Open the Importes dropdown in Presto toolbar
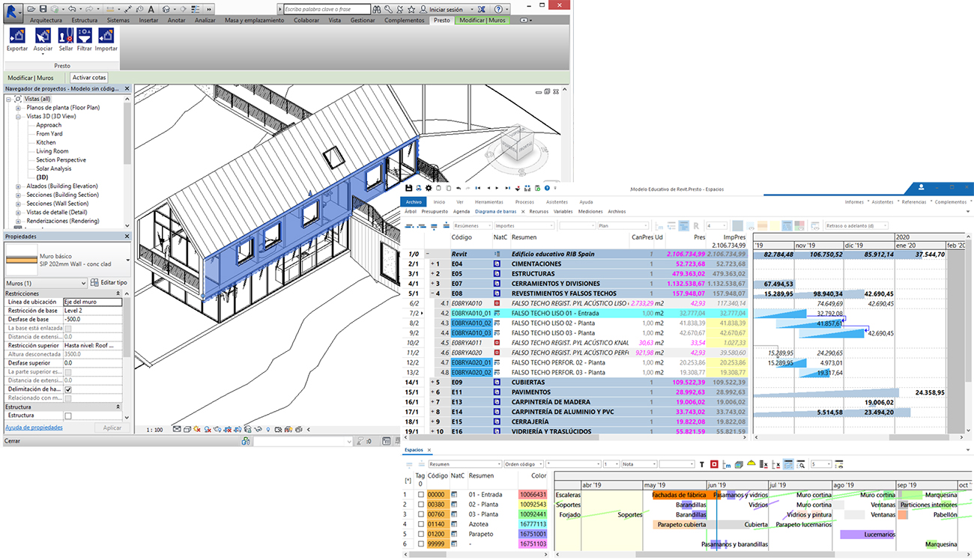 click(x=524, y=225)
